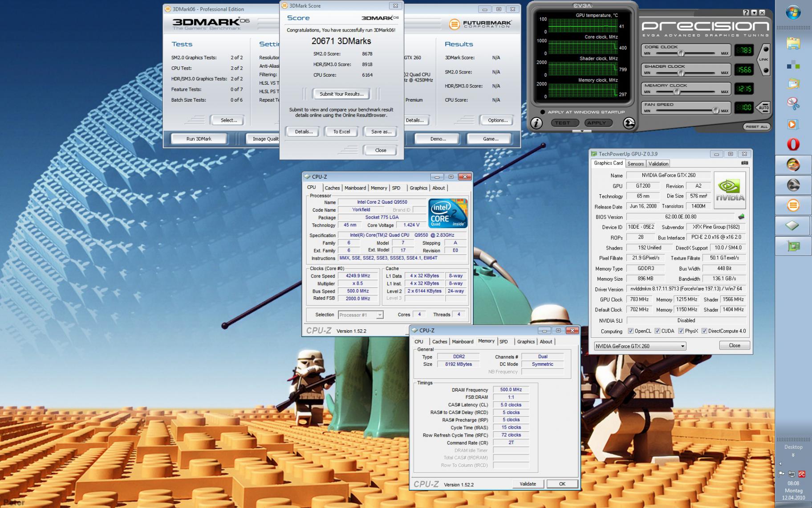Toggle the PhysX checkbox in GPU-Z
812x508 pixels.
click(681, 331)
